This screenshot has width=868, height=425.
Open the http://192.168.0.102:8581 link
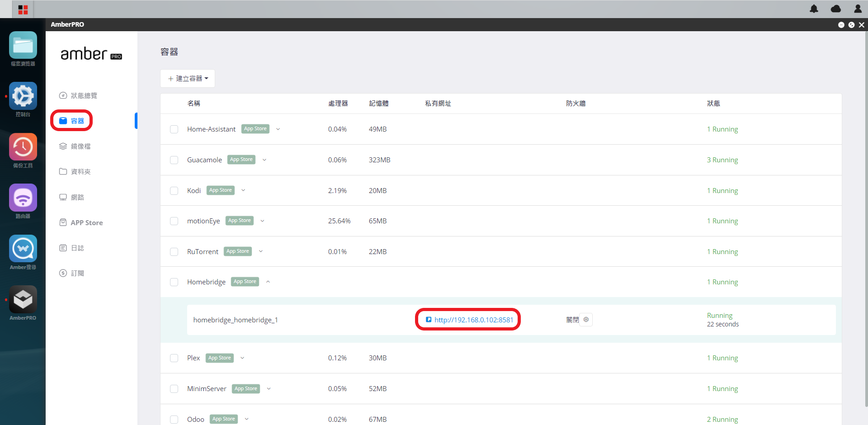click(x=474, y=320)
